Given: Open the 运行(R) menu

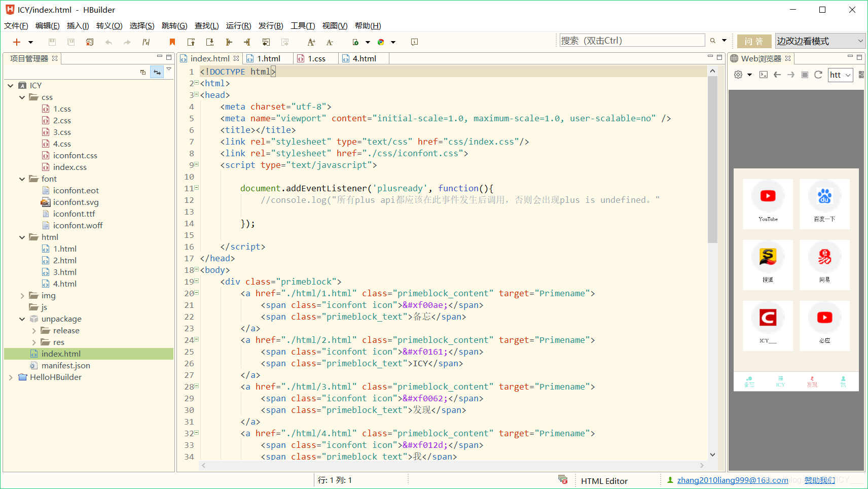Looking at the screenshot, I should [239, 26].
